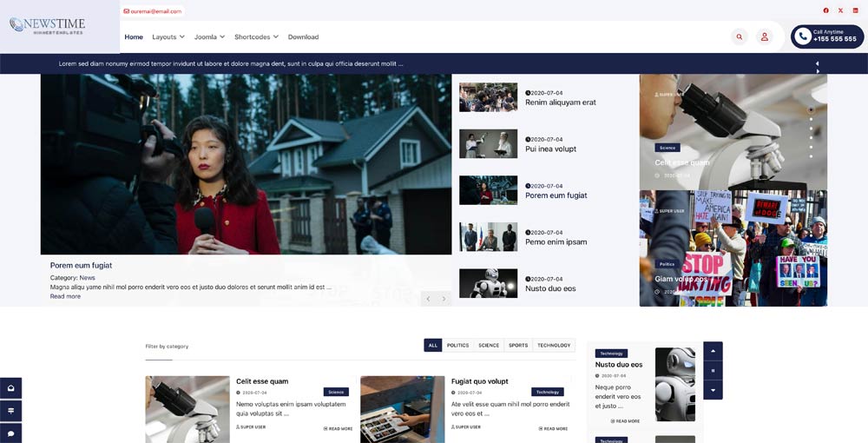Open the LinkedIn social icon
Image resolution: width=868 pixels, height=443 pixels.
point(855,10)
